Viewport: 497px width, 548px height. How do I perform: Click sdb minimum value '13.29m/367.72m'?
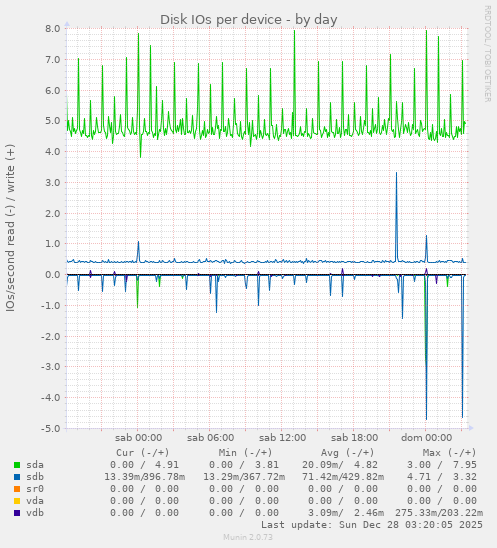(x=244, y=477)
